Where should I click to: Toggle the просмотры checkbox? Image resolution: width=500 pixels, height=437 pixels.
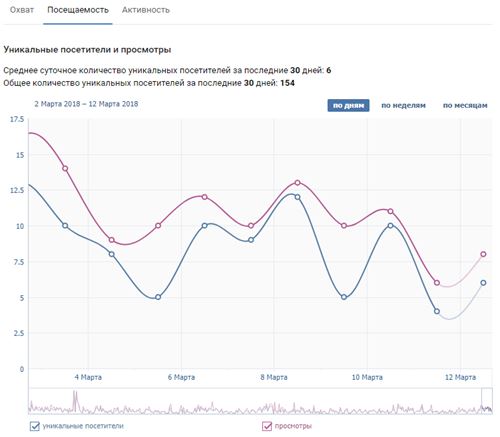[267, 426]
